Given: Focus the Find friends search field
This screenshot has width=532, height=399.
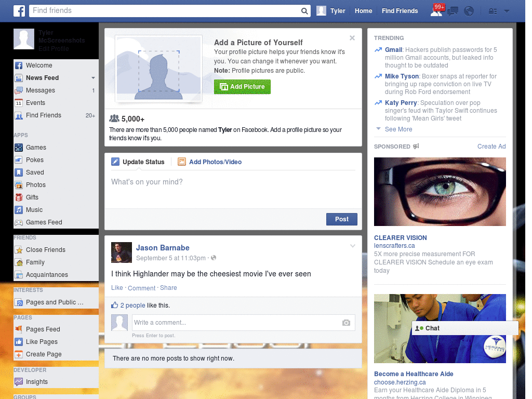Looking at the screenshot, I should 165,11.
